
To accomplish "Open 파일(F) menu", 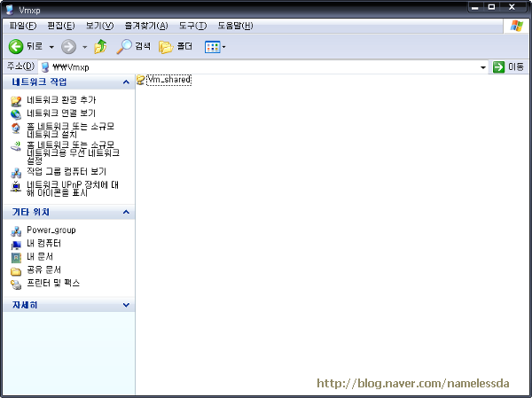I will pos(23,26).
